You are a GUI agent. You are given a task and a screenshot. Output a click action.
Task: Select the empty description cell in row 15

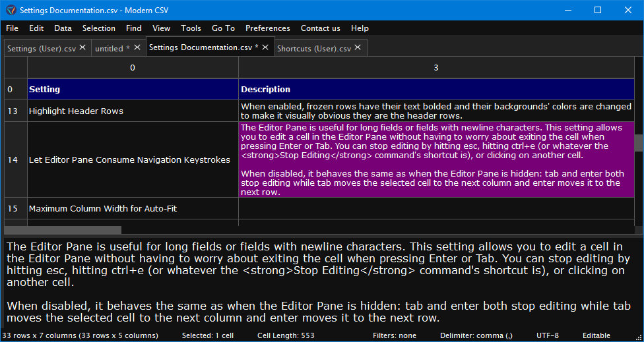[x=436, y=208]
